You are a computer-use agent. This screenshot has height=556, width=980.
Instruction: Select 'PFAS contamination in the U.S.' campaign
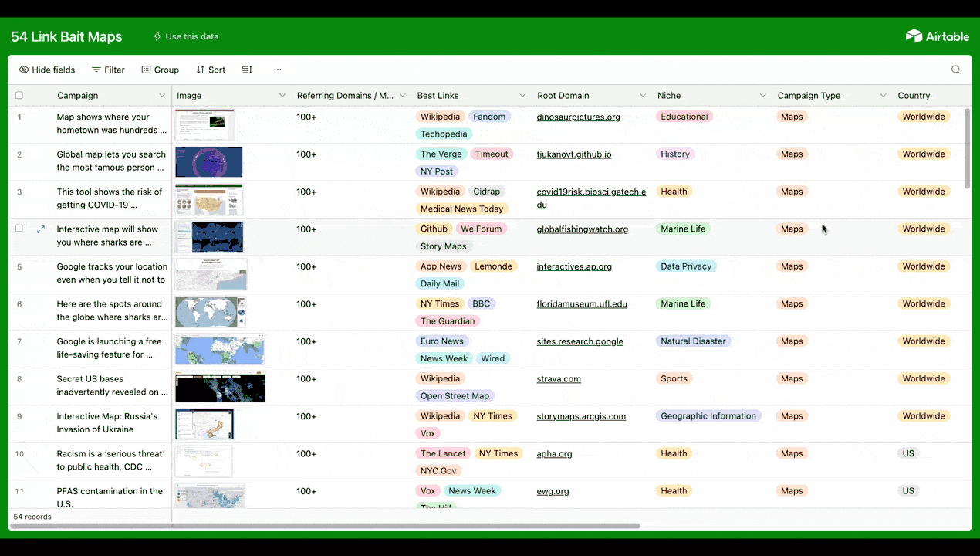point(110,497)
